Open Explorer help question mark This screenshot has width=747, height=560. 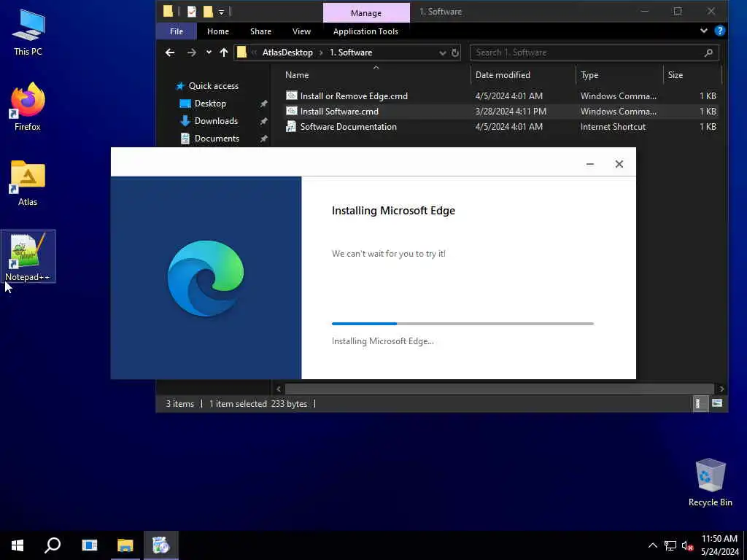pos(720,31)
